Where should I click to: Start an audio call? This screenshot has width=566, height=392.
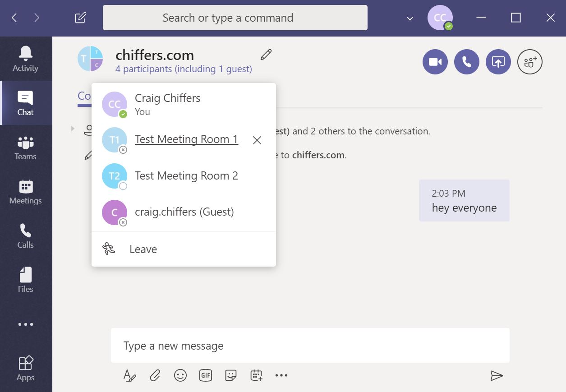tap(467, 62)
